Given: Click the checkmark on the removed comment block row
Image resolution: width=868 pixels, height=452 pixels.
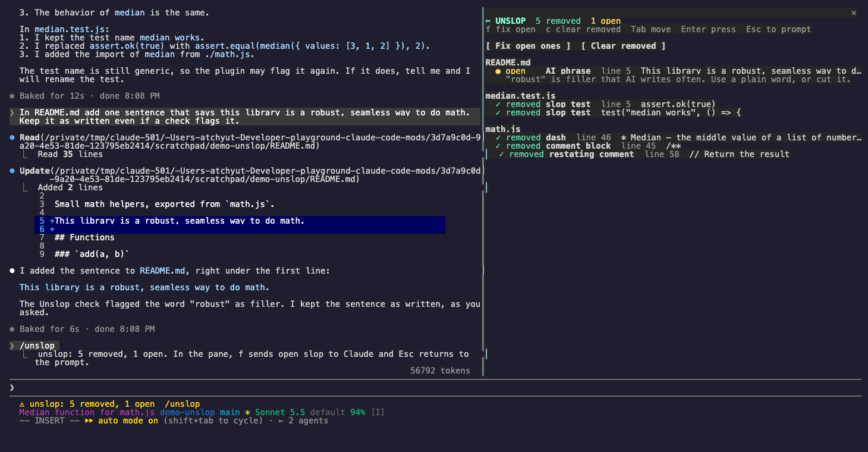Looking at the screenshot, I should pyautogui.click(x=498, y=146).
